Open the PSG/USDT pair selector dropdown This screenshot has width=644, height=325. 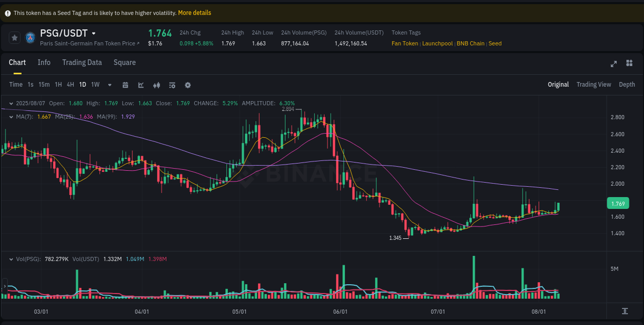coord(94,32)
